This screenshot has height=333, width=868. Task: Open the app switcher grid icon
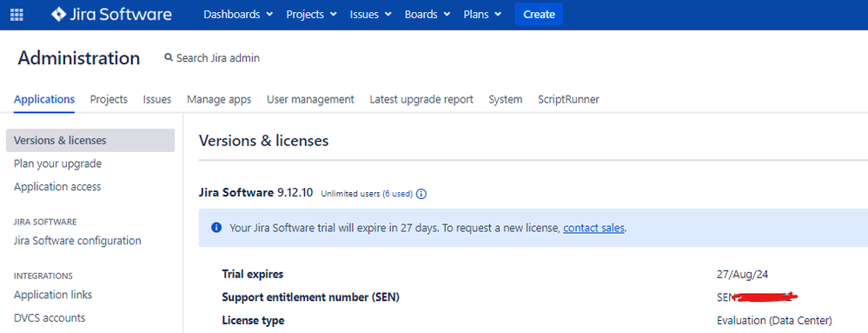pyautogui.click(x=17, y=15)
